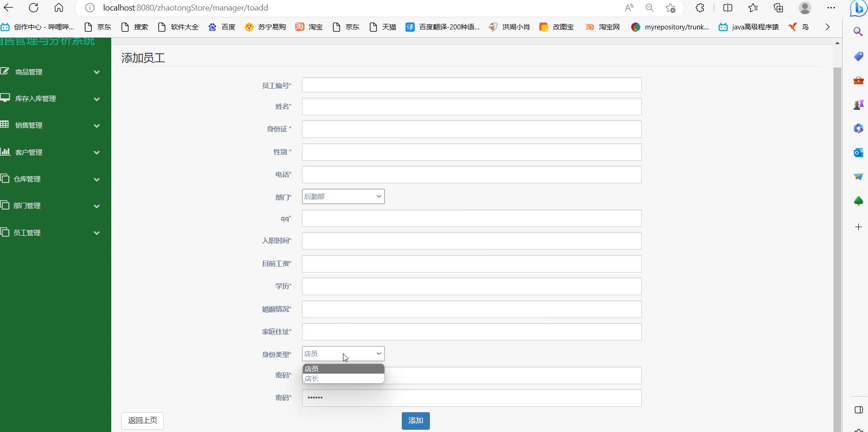The width and height of the screenshot is (868, 432).
Task: Toggle split screen view icon
Action: (728, 8)
